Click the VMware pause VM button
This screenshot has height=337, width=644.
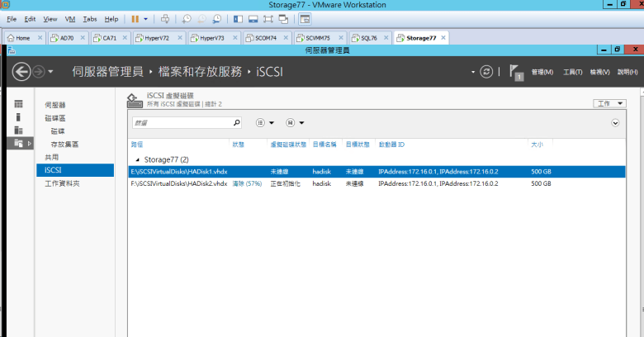pyautogui.click(x=135, y=18)
